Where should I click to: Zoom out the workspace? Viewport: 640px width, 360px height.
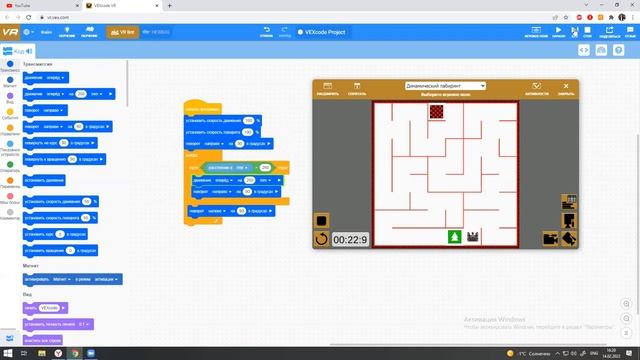tap(626, 318)
